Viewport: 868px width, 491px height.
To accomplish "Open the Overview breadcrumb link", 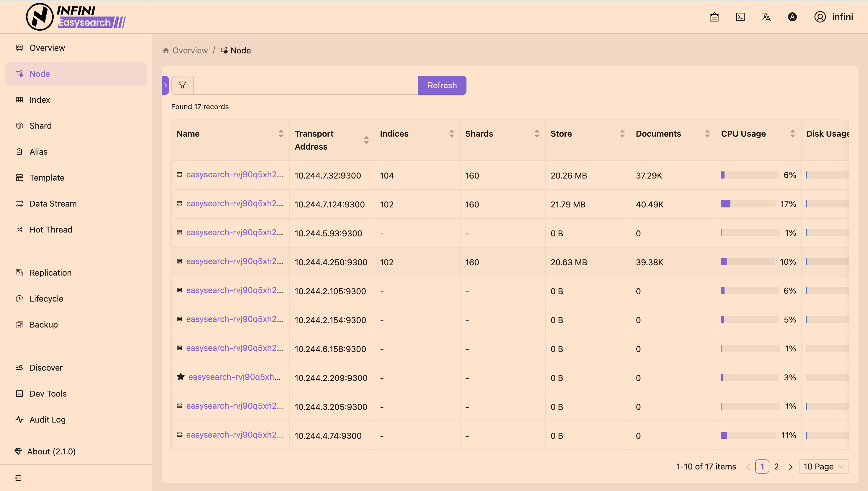I will [x=190, y=50].
